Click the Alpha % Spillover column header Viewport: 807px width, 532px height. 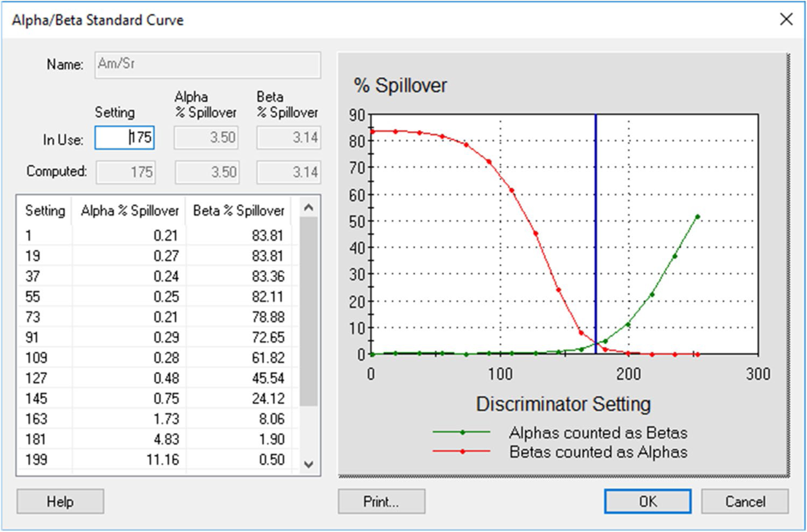coord(129,211)
